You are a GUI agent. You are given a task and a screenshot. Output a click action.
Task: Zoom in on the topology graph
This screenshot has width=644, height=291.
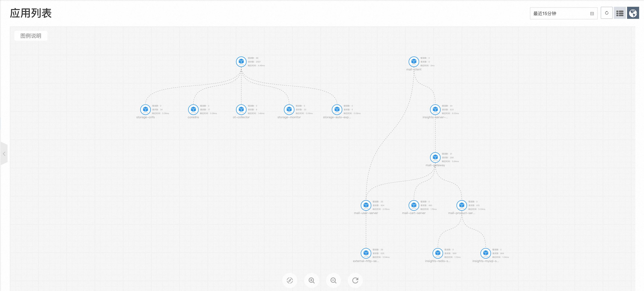pyautogui.click(x=311, y=280)
